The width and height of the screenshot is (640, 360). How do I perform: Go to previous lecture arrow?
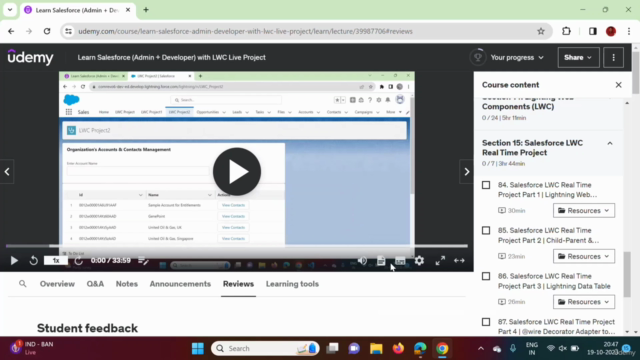click(7, 172)
